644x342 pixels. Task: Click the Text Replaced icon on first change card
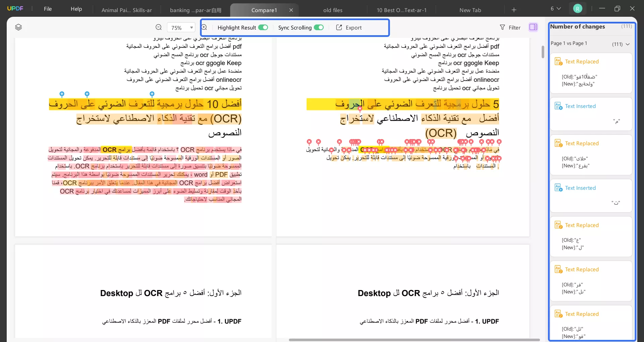[558, 61]
